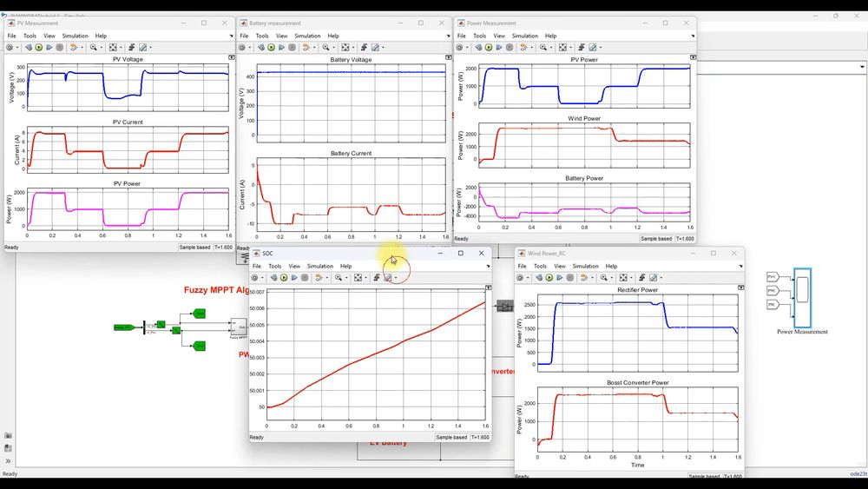Open Simulation menu in PV Measurement window
868x489 pixels.
75,36
